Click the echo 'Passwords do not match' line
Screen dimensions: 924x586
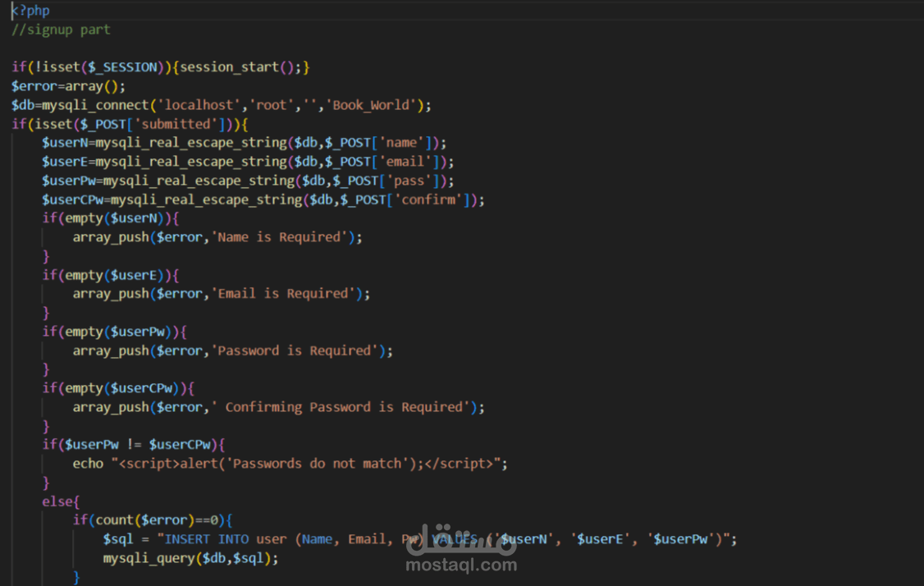pos(290,464)
